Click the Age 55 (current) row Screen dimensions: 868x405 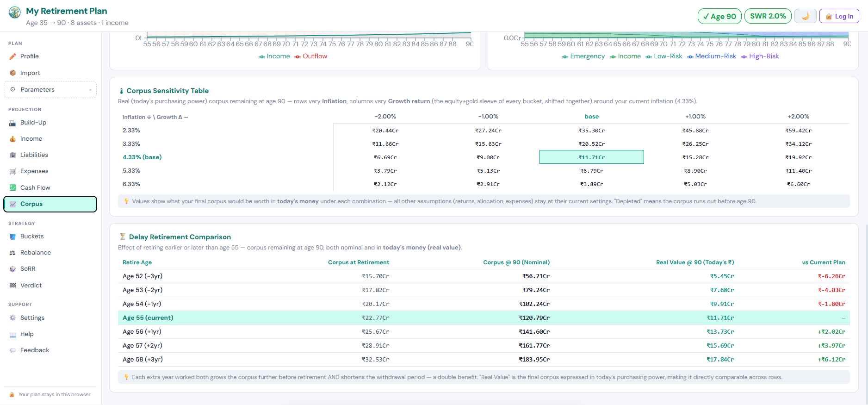(x=484, y=318)
